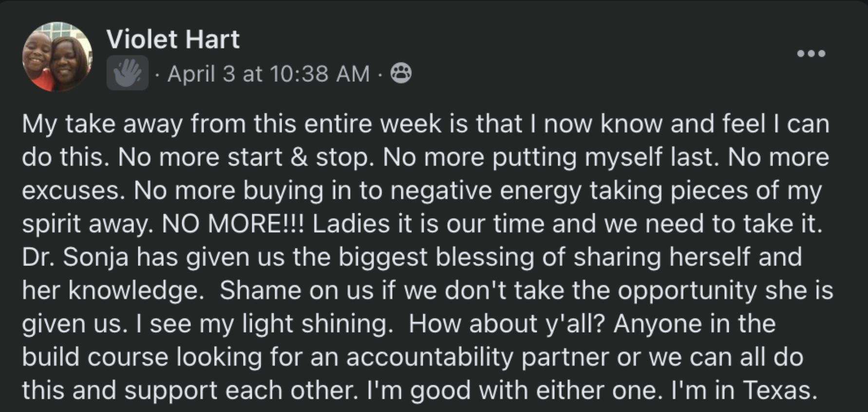This screenshot has width=868, height=412.
Task: Click the word "accountability" in the post
Action: point(430,357)
